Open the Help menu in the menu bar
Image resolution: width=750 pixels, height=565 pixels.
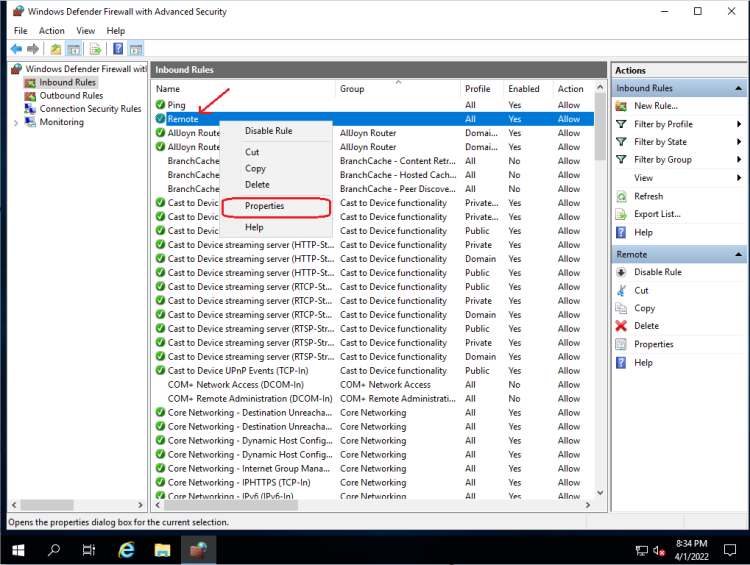115,31
